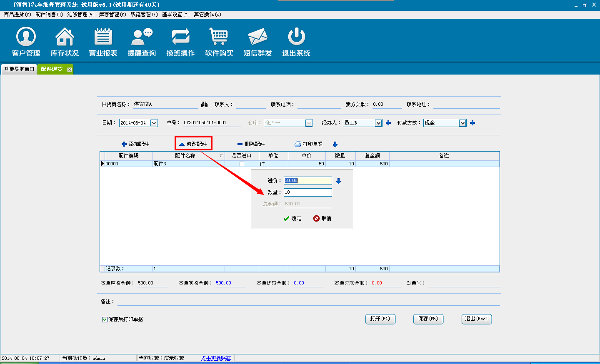Expand the 付款方式 payment method dropdown
This screenshot has height=364, width=600.
462,123
